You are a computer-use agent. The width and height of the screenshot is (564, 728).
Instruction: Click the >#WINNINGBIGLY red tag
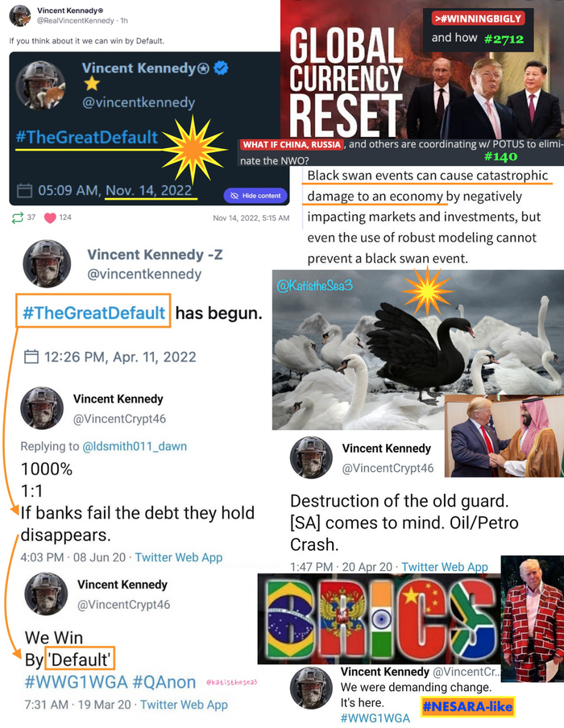click(478, 19)
